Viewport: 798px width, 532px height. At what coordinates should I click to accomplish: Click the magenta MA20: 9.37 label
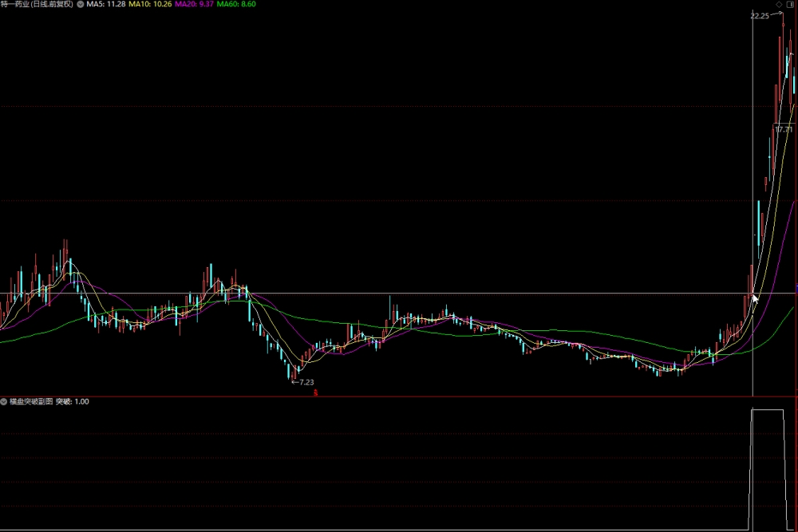[195, 4]
